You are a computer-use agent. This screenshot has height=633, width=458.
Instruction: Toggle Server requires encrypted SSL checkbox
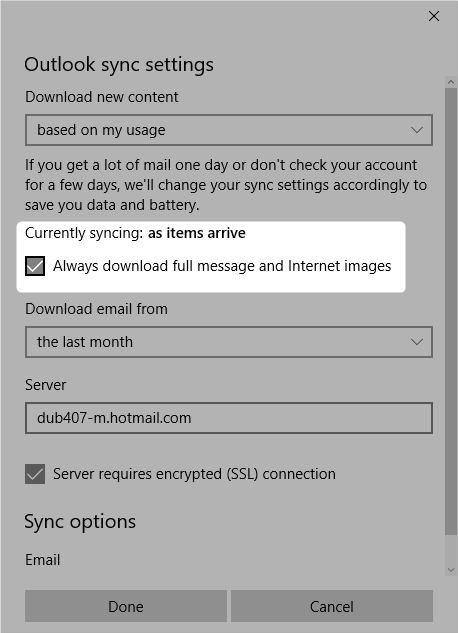[x=35, y=474]
